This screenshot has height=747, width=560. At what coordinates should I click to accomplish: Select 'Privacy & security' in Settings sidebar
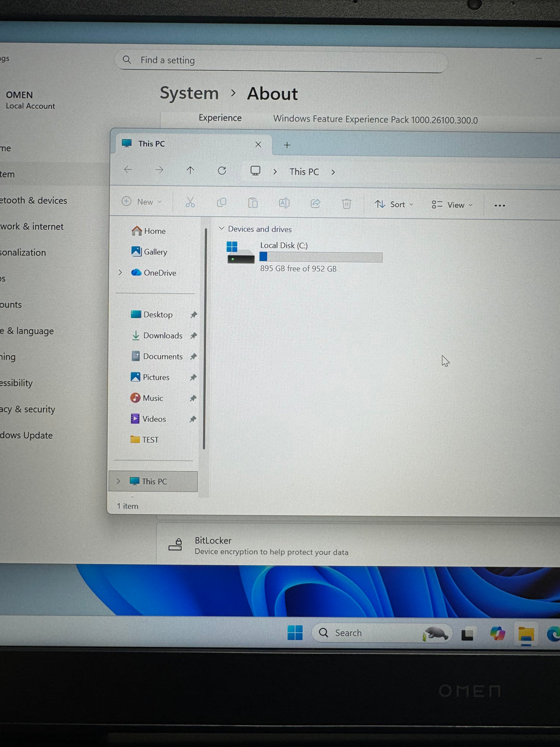tap(27, 409)
